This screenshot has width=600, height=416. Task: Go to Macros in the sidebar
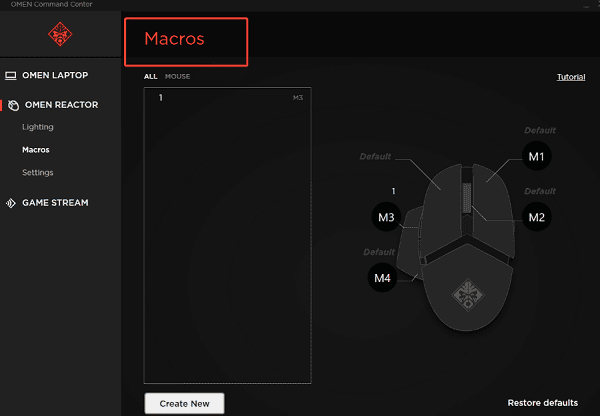[x=36, y=150]
